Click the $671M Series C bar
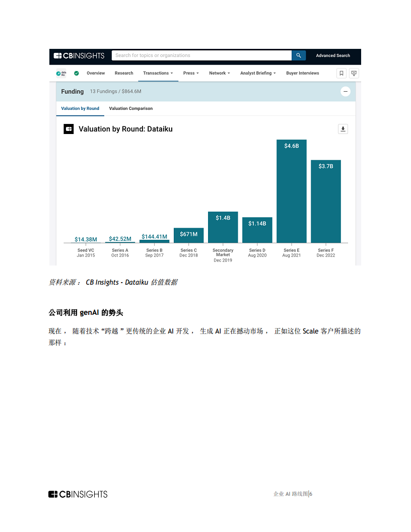411x532 pixels. click(x=188, y=235)
